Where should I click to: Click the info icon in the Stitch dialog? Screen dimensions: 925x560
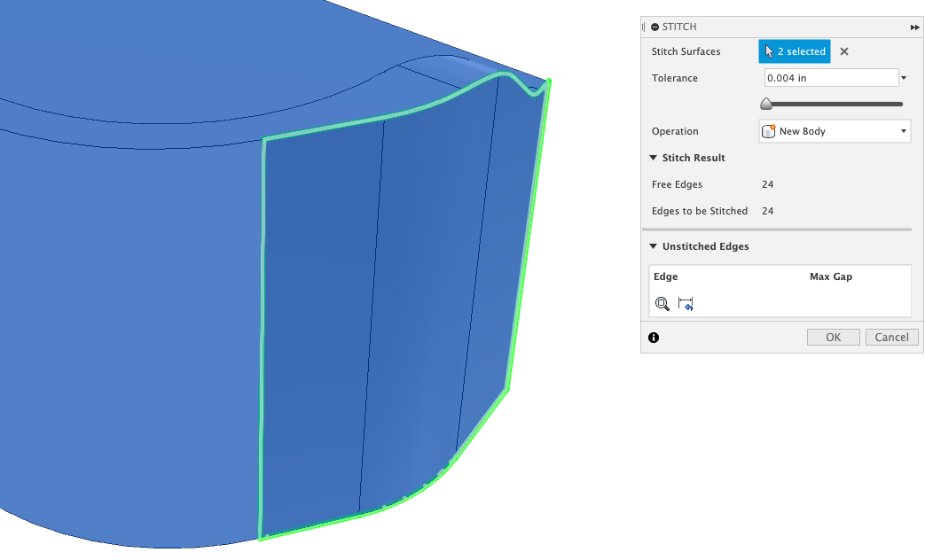654,337
